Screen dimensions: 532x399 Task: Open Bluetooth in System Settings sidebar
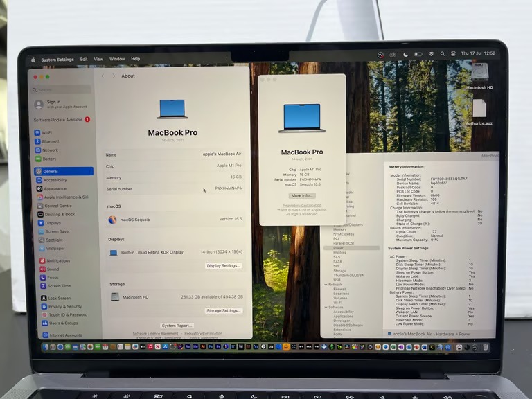coord(47,141)
